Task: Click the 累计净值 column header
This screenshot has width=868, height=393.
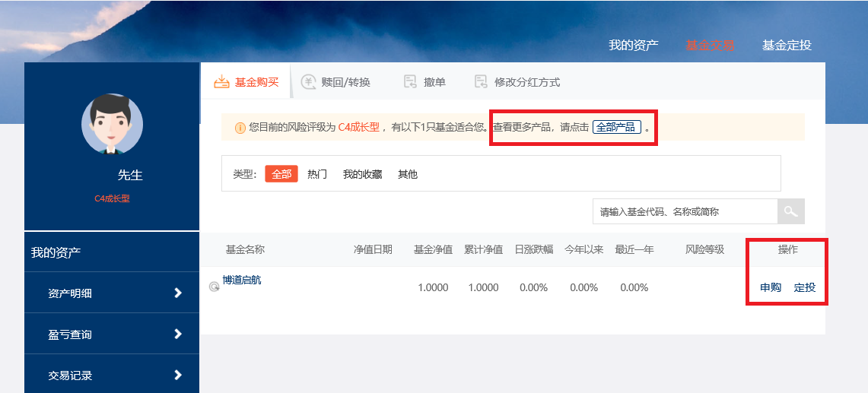Action: [484, 249]
